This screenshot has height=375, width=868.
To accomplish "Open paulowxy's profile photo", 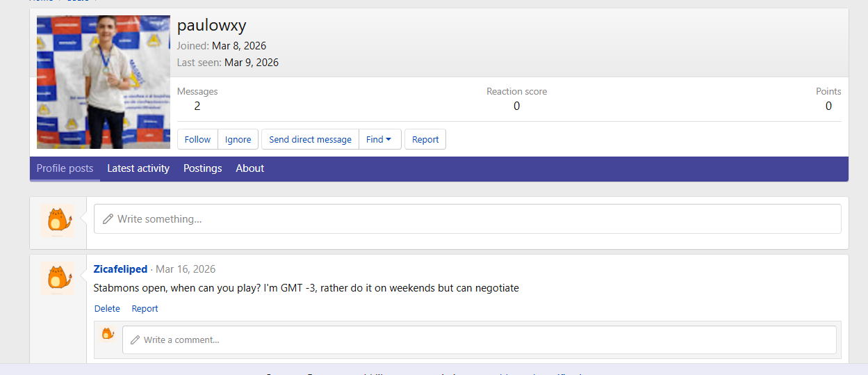I will pyautogui.click(x=103, y=82).
